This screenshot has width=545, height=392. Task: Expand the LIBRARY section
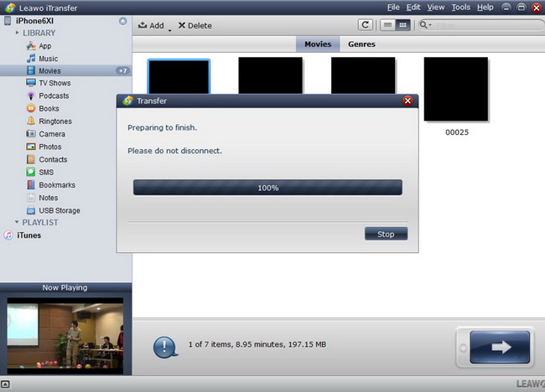pos(17,33)
